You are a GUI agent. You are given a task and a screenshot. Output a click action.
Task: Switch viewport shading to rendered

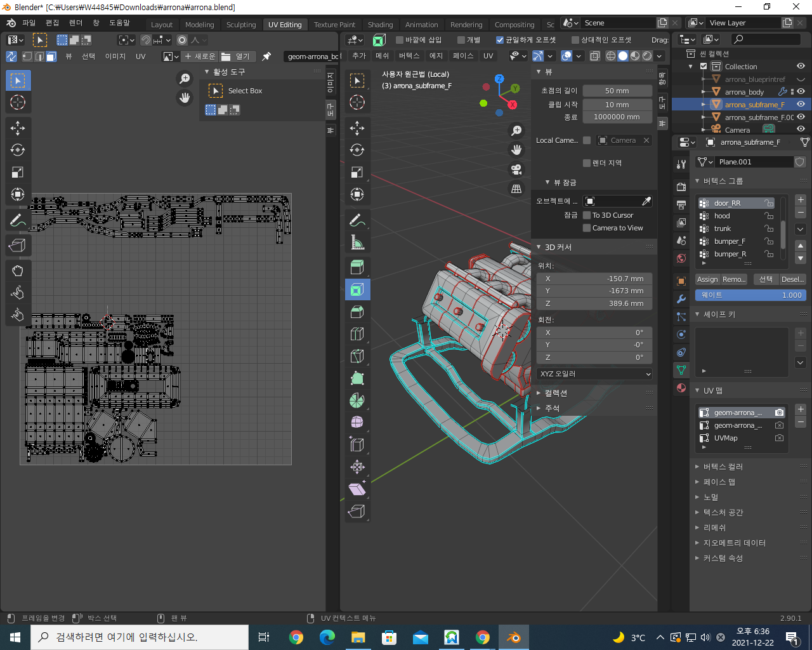point(647,56)
